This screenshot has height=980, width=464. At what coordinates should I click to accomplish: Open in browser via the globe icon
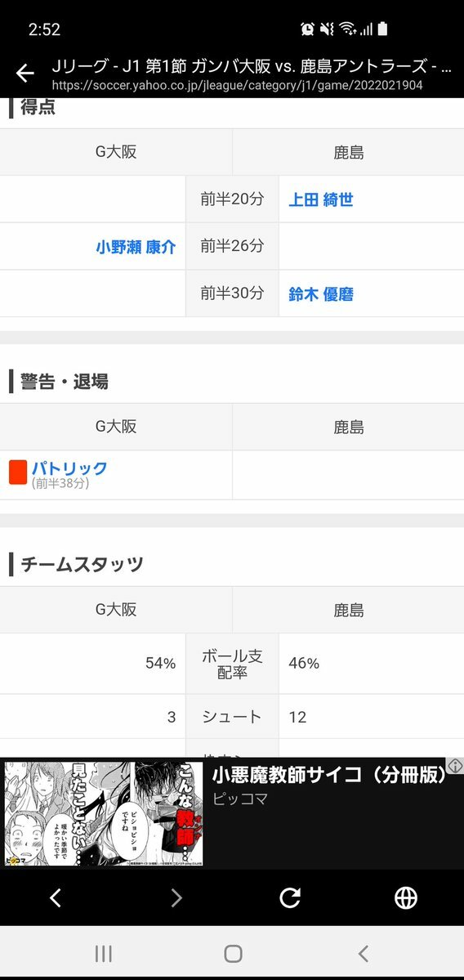[406, 898]
